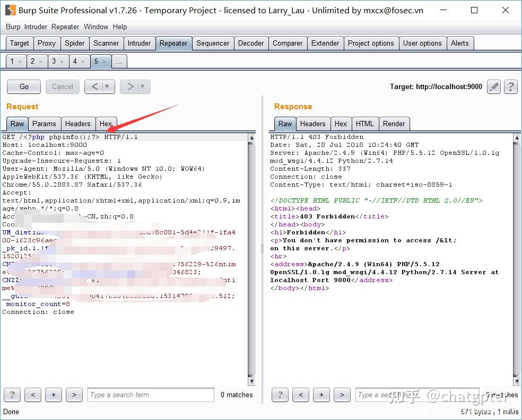Expand forward history dropdown arrow
This screenshot has width=522, height=420.
click(143, 86)
